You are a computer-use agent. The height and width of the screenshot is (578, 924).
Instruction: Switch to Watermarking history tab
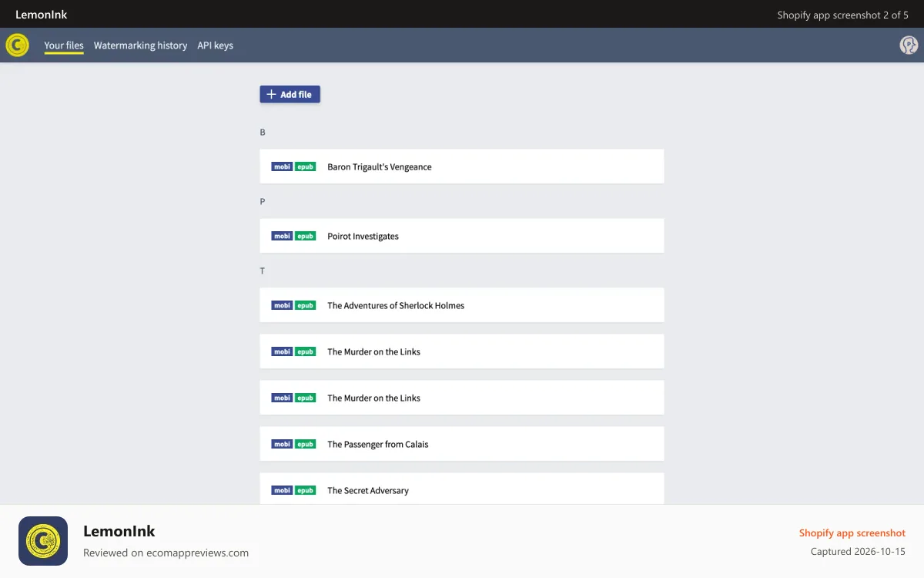click(x=141, y=45)
